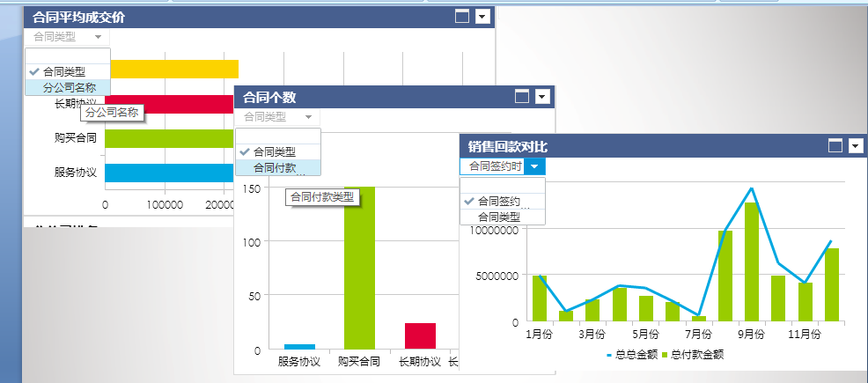Choose 分公司名称 from the dropdown list
This screenshot has height=383, width=868.
pos(69,87)
